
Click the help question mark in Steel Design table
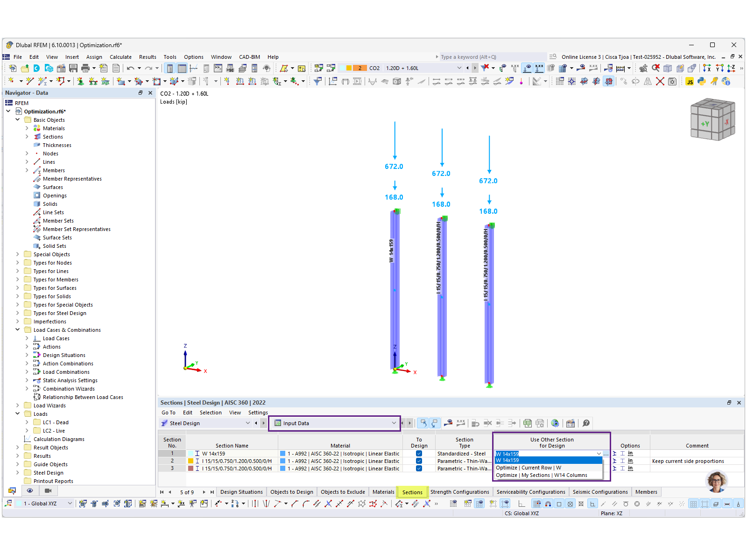click(x=586, y=423)
